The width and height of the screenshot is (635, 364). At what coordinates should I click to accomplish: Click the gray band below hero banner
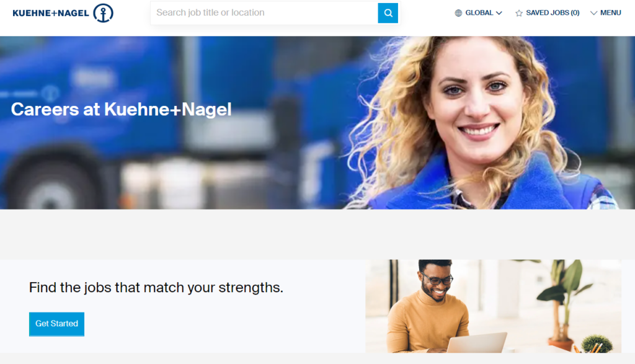pos(317,234)
